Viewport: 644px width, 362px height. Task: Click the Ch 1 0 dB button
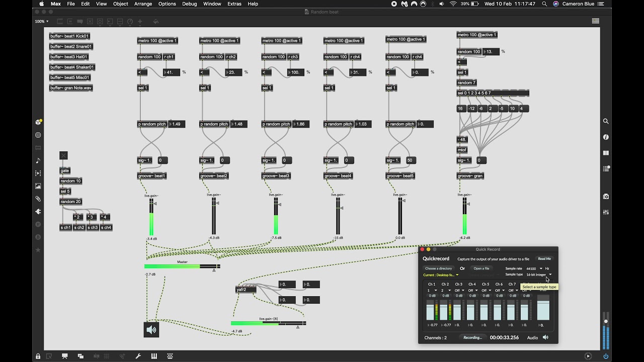432,296
